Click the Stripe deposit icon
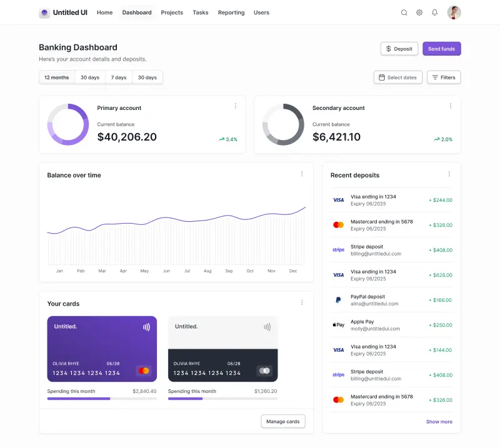Viewport: 500px width, 448px height. [337, 249]
